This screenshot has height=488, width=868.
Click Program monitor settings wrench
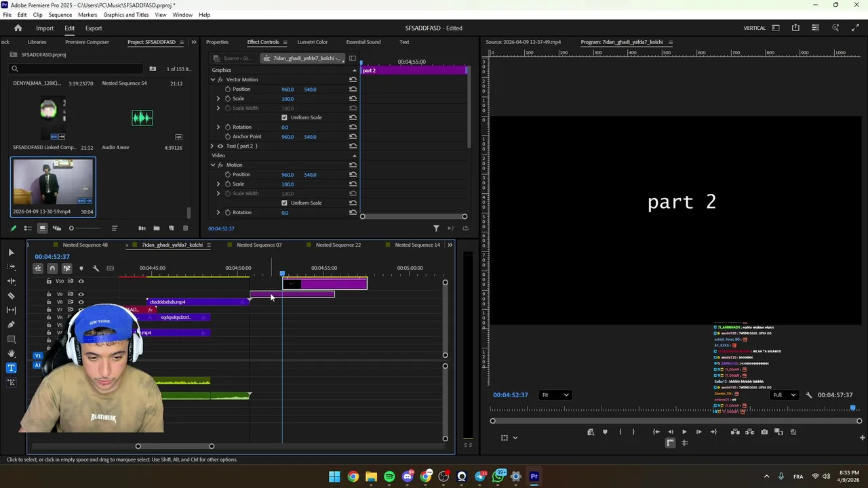coord(808,395)
